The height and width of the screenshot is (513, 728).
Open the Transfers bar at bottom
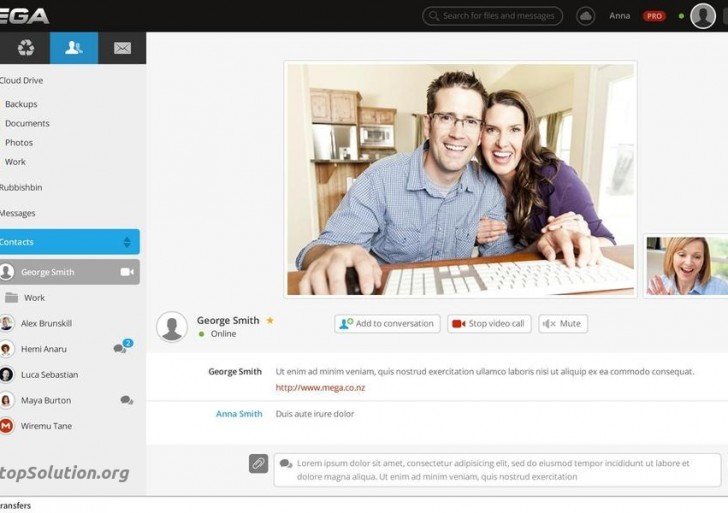pos(15,506)
